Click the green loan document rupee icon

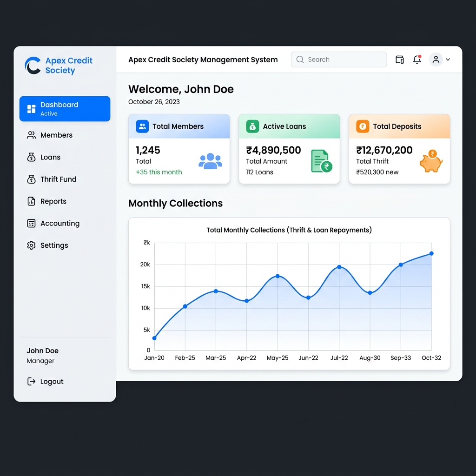tap(322, 161)
